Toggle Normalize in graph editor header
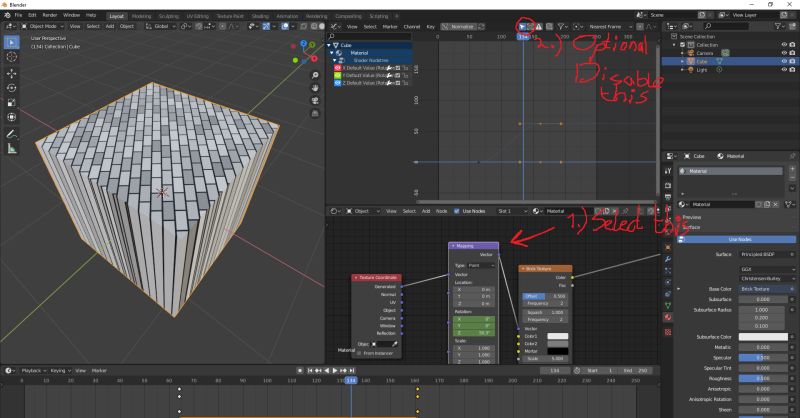 [x=458, y=27]
